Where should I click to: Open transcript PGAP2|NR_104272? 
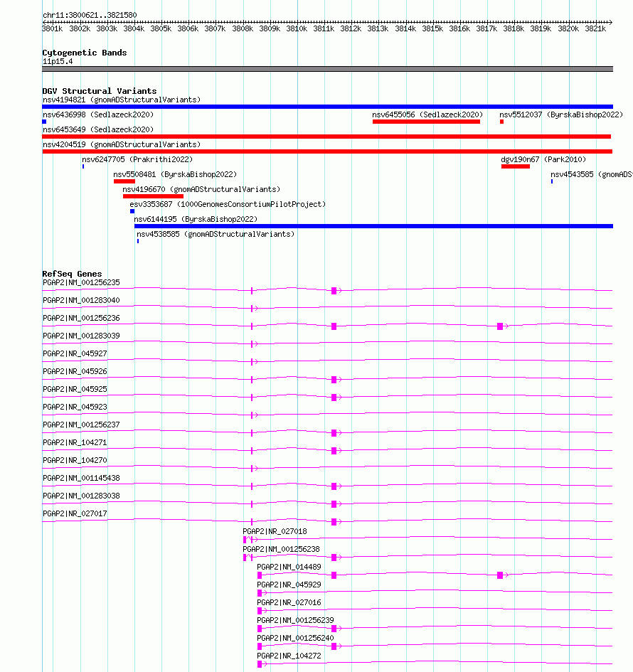289,656
